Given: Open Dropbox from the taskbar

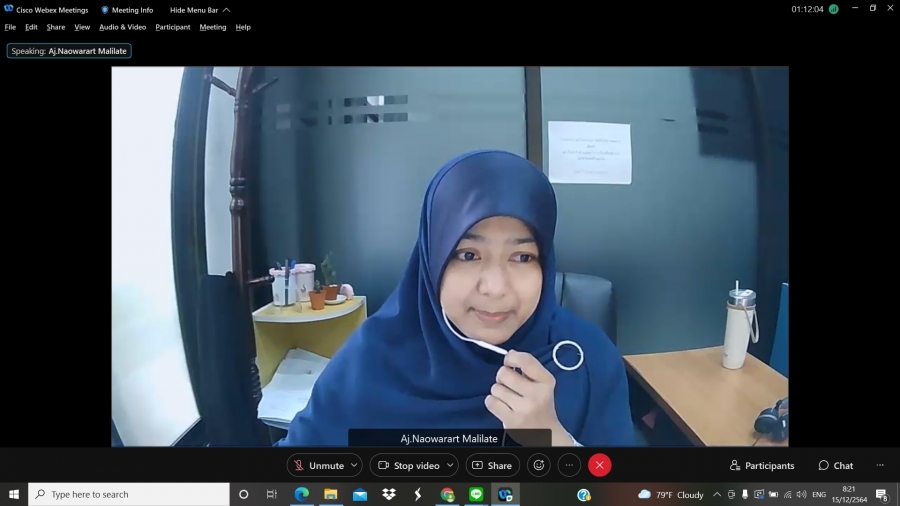Looking at the screenshot, I should click(389, 494).
